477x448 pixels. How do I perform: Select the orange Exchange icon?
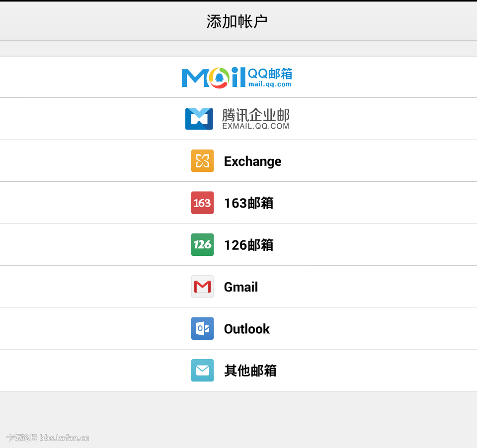(x=202, y=160)
